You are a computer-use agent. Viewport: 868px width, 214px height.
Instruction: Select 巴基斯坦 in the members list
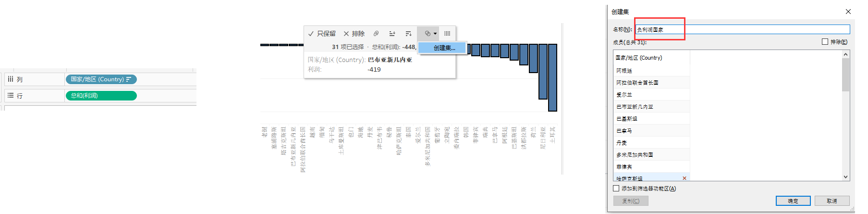[x=651, y=119]
